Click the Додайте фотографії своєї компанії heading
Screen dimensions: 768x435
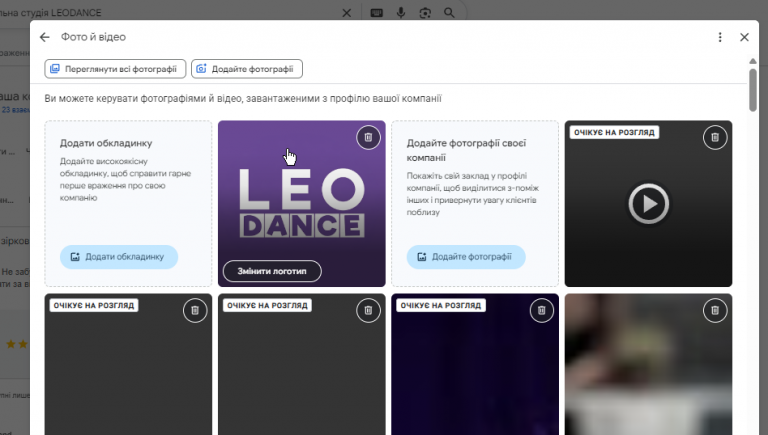(x=466, y=150)
